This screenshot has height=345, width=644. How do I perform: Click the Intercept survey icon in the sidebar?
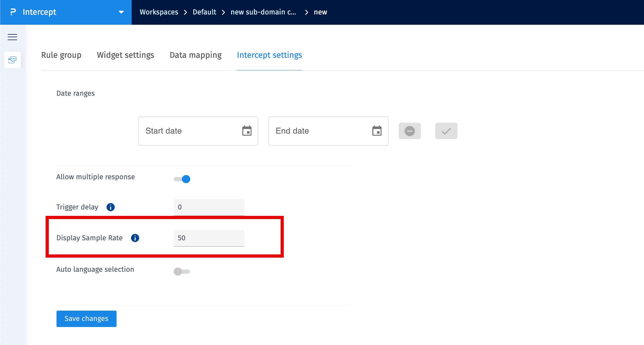pos(12,60)
